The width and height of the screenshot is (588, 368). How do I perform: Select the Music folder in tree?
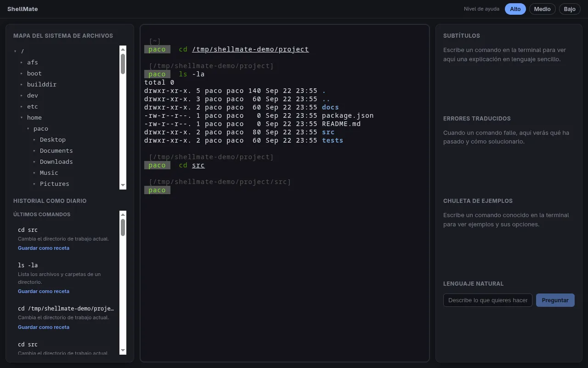pyautogui.click(x=49, y=173)
